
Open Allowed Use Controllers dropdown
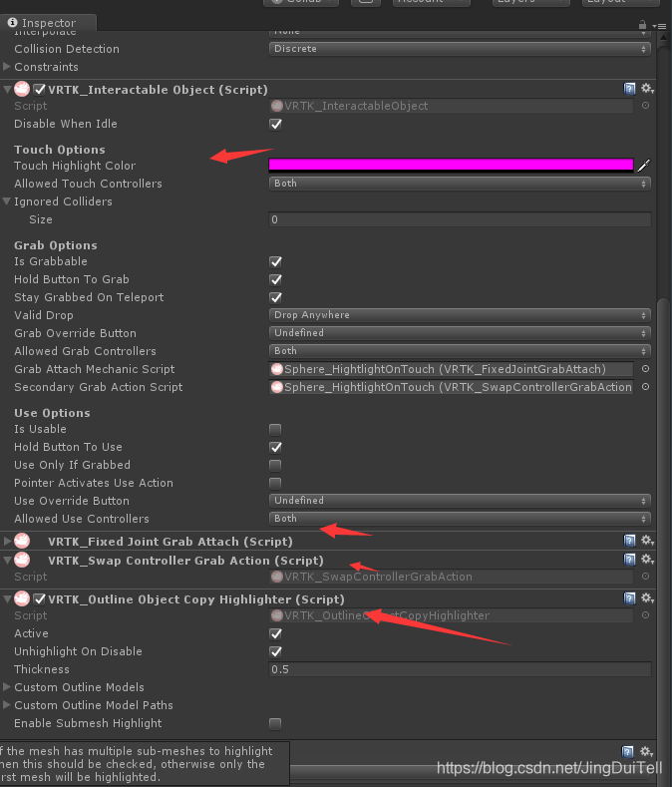coord(460,519)
